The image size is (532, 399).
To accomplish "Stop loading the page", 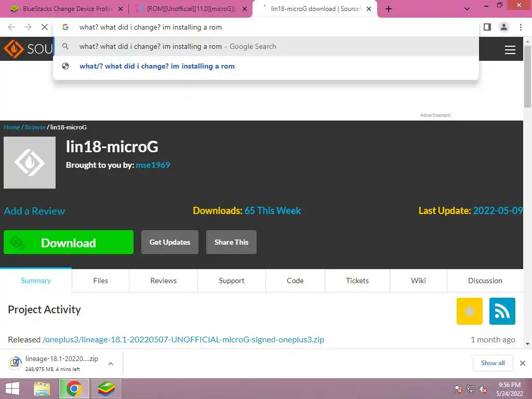I will (45, 27).
